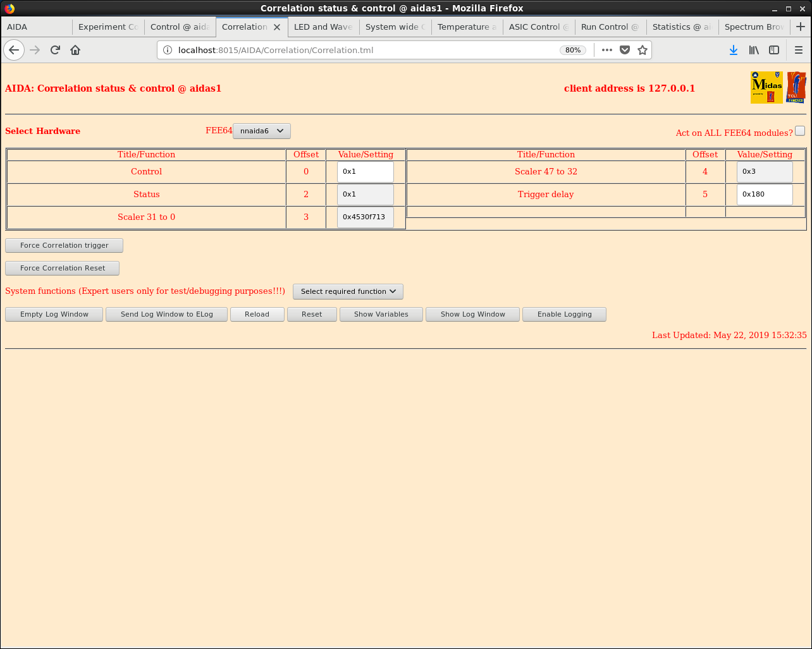Click the Back arrow in toolbar
Screen dimensions: 812x649
pos(14,50)
